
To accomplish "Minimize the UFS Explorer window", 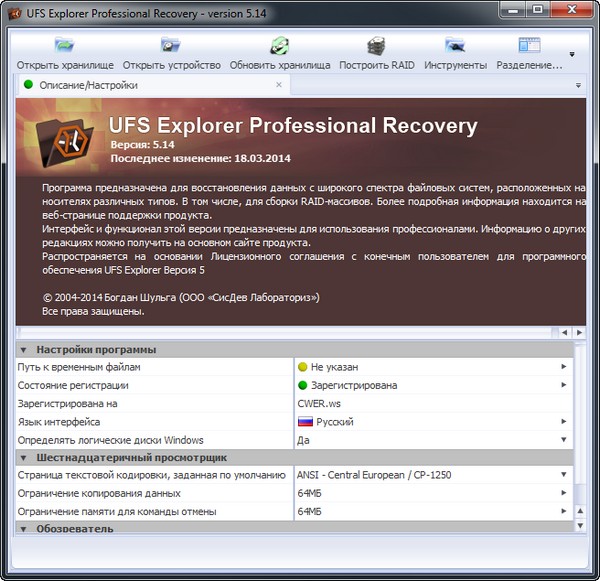I will coord(513,10).
